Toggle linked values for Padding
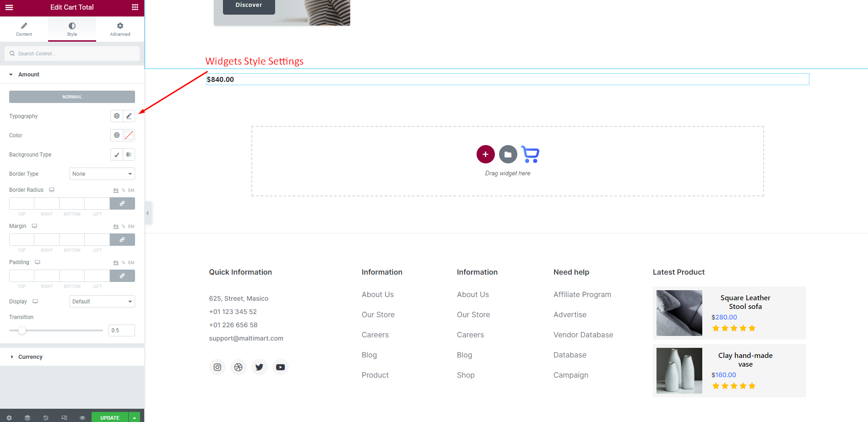This screenshot has height=422, width=868. (122, 276)
